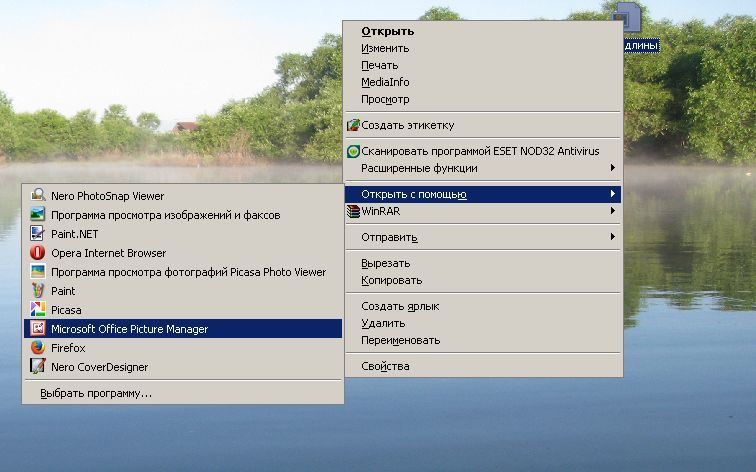The image size is (756, 472).
Task: Open file with Opera Internet Browser
Action: [183, 253]
